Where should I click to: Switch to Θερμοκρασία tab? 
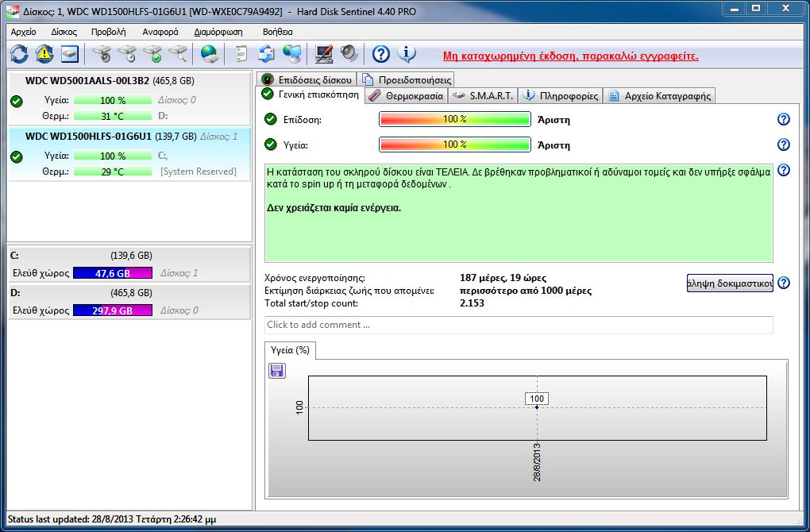(x=407, y=95)
